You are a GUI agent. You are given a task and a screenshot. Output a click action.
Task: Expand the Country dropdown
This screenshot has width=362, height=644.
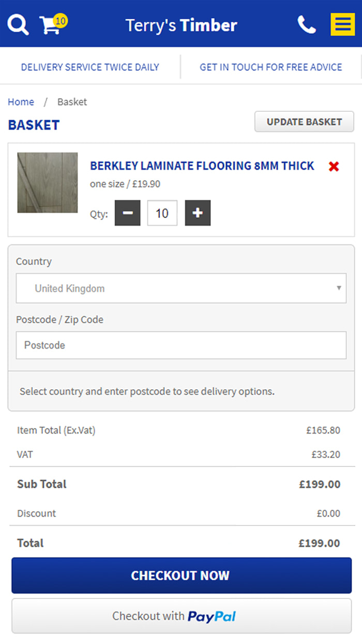click(x=181, y=288)
